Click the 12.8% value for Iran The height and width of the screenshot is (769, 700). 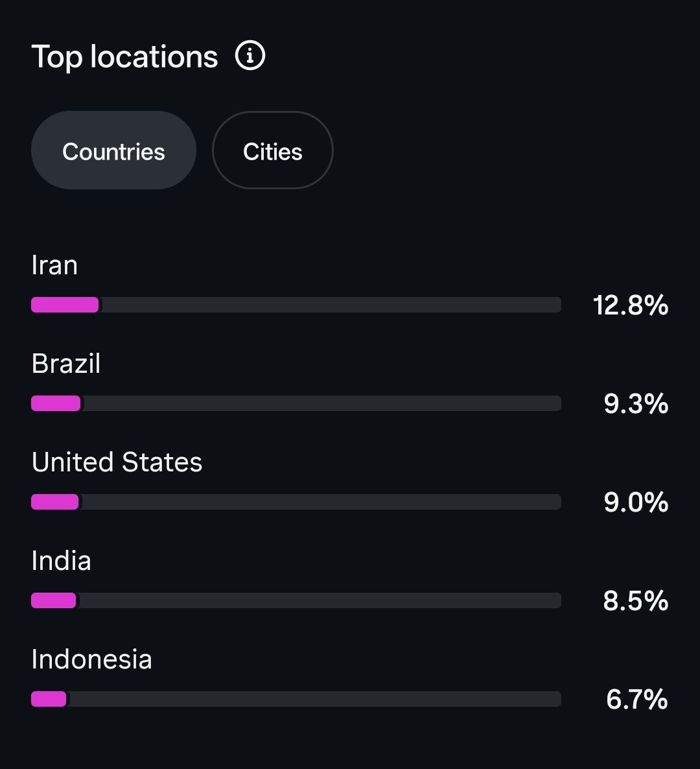(x=631, y=305)
